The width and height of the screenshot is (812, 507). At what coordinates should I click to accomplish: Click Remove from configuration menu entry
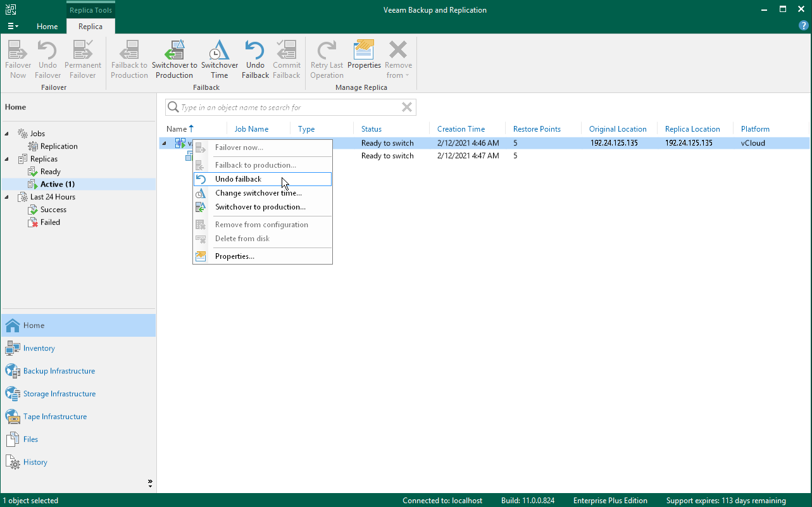[263, 225]
